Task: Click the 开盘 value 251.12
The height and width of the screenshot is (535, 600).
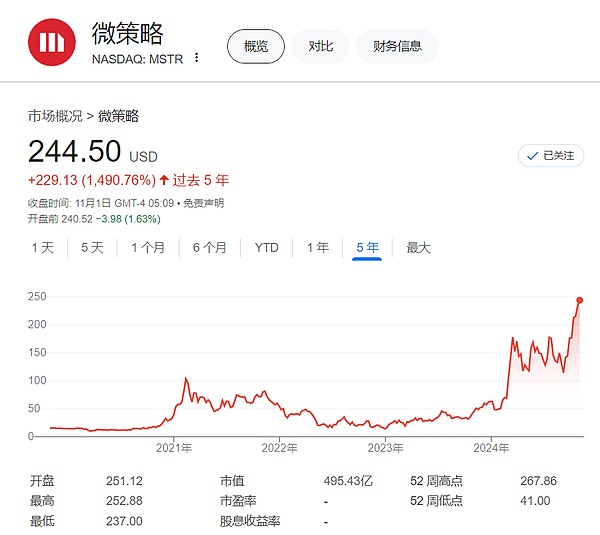Action: coord(124,481)
